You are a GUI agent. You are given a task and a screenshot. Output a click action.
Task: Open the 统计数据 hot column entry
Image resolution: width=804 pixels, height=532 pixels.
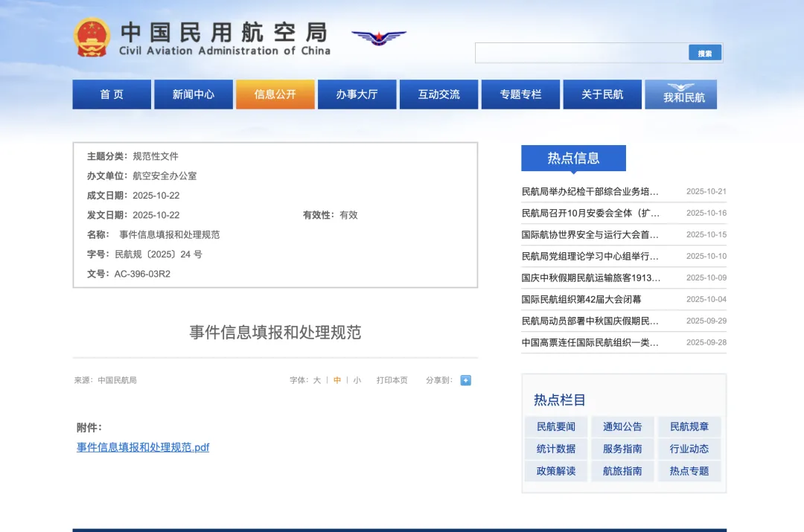555,448
